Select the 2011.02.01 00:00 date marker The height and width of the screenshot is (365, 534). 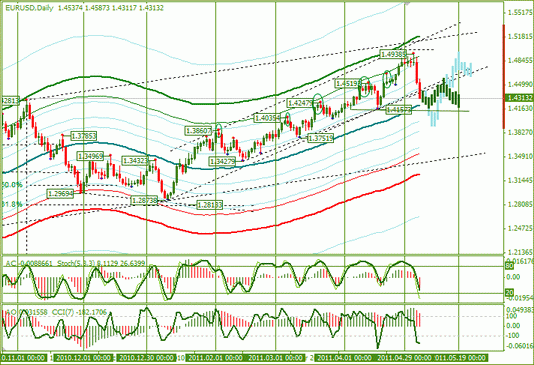coord(215,358)
